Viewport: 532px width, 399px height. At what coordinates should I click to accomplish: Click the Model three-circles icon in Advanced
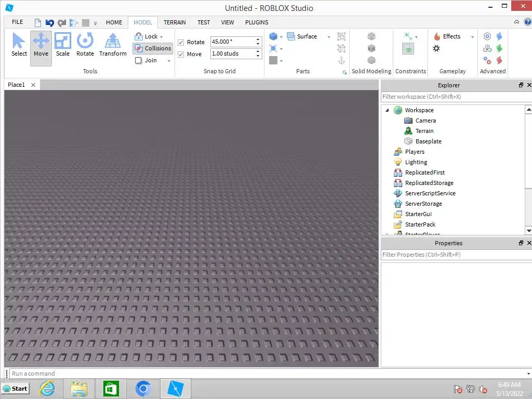click(487, 48)
